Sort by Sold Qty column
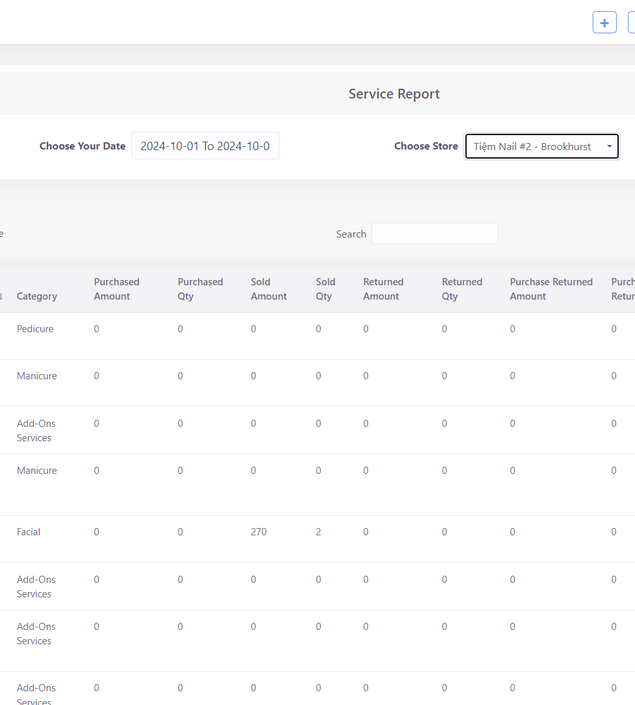Viewport: 635px width, 705px height. (325, 289)
